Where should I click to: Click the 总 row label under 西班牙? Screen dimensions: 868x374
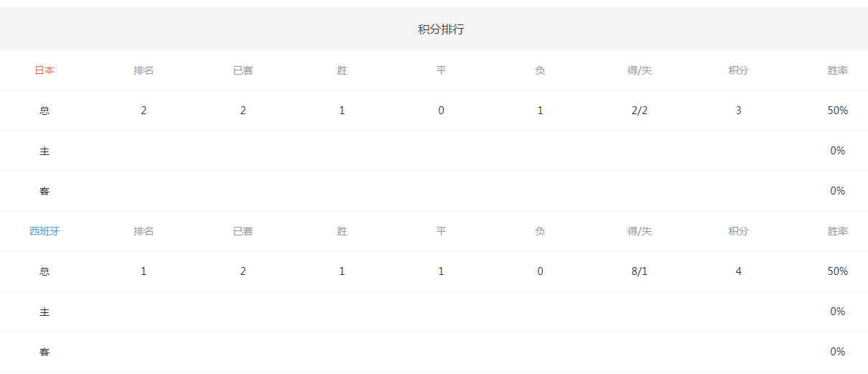point(45,271)
